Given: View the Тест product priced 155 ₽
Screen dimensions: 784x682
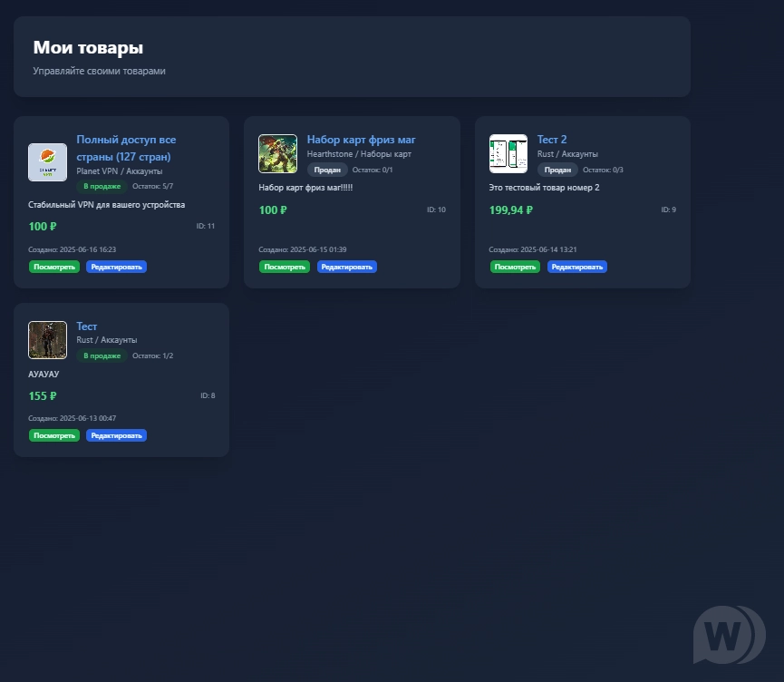Looking at the screenshot, I should click(x=54, y=435).
